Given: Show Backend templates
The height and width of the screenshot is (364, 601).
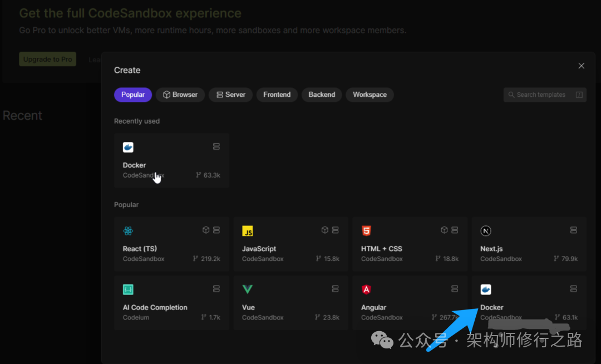Looking at the screenshot, I should point(322,95).
